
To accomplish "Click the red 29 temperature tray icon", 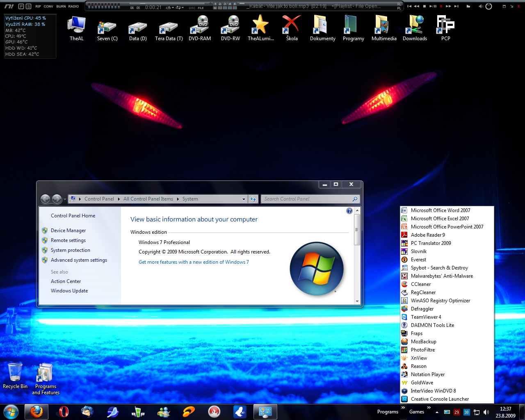I will tap(457, 412).
